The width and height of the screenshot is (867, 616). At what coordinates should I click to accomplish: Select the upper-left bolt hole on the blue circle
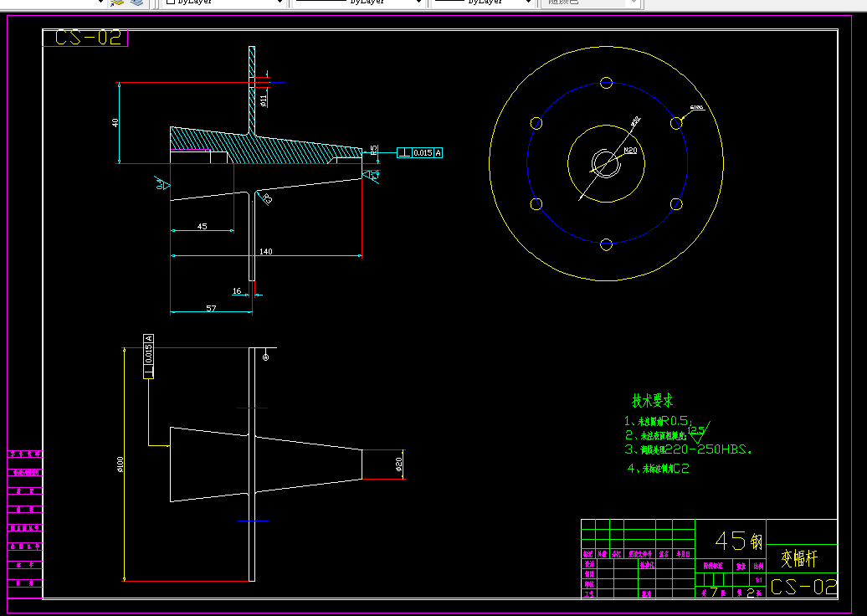pos(536,123)
